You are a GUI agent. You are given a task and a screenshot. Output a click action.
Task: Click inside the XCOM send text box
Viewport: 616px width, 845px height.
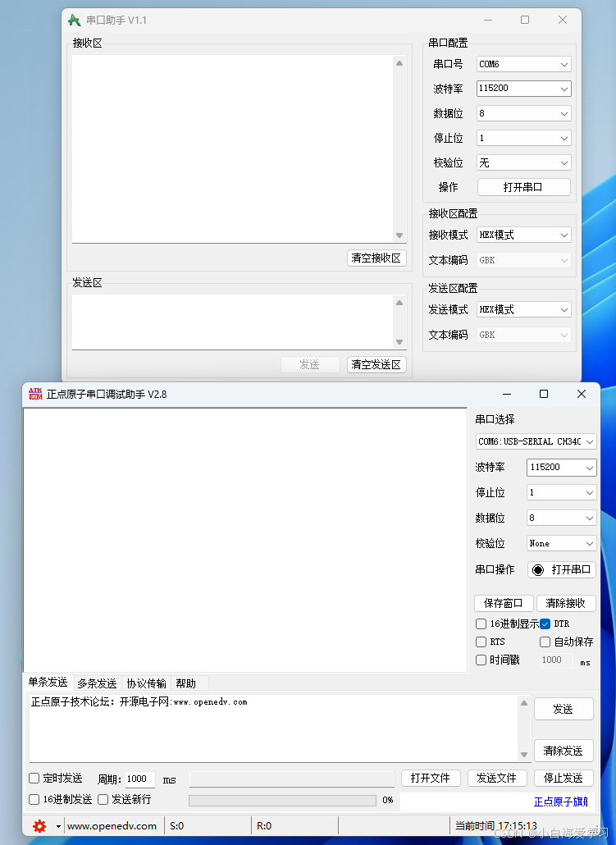pyautogui.click(x=273, y=728)
